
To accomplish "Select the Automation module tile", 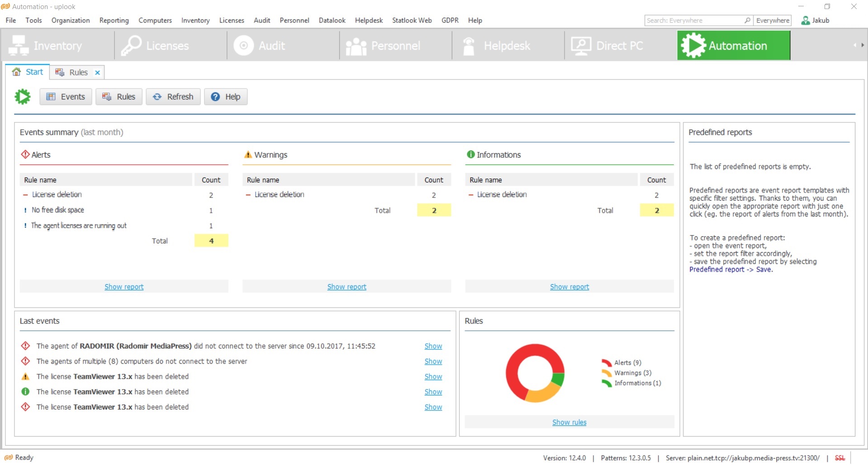I will (x=734, y=46).
